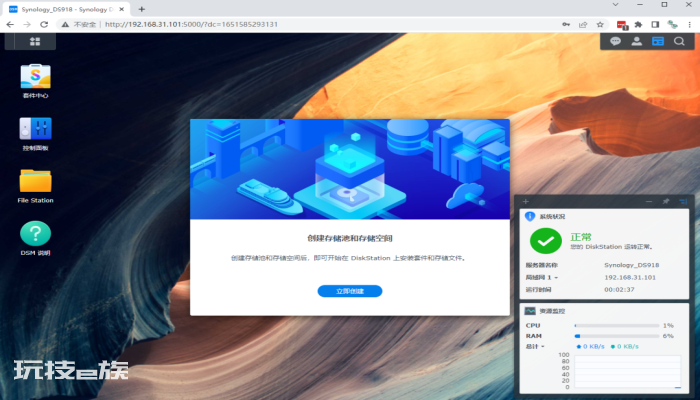The width and height of the screenshot is (700, 400).
Task: Click 创建存储池和存储空间 heading
Action: point(350,238)
